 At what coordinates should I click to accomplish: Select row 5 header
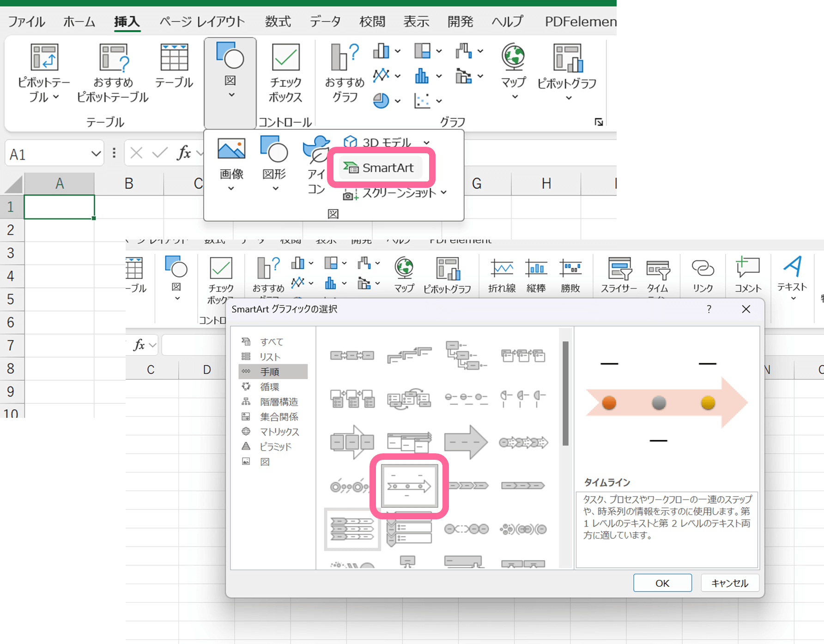click(11, 299)
